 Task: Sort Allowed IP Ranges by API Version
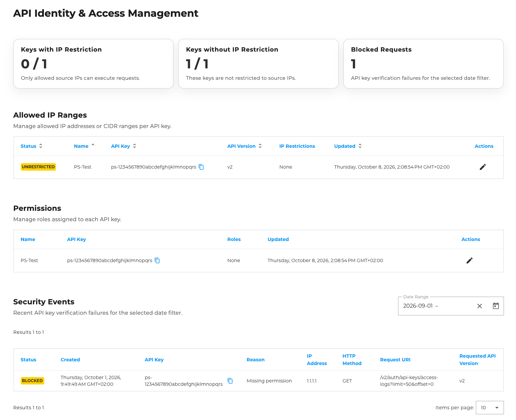pos(245,146)
